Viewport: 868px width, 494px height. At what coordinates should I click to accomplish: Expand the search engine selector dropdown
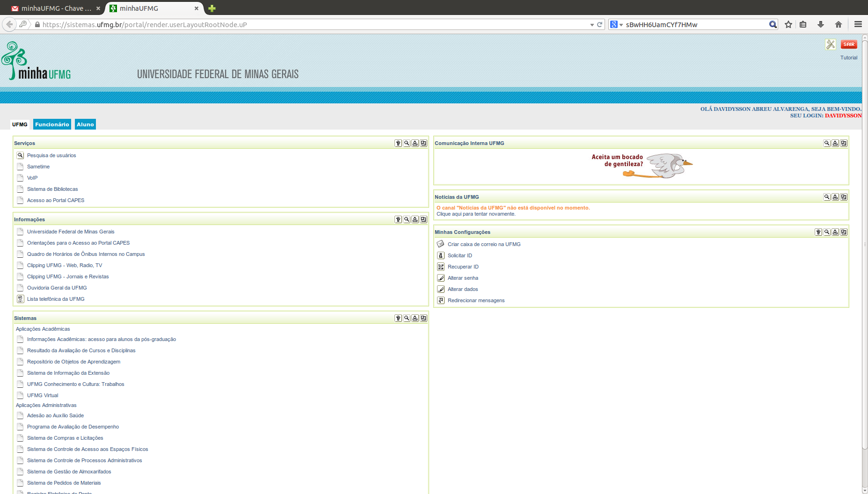point(616,25)
